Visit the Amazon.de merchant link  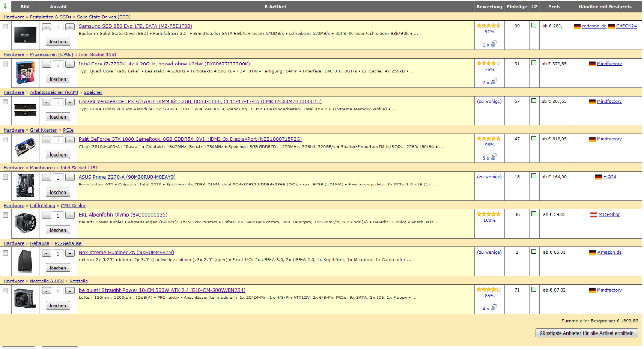[609, 253]
